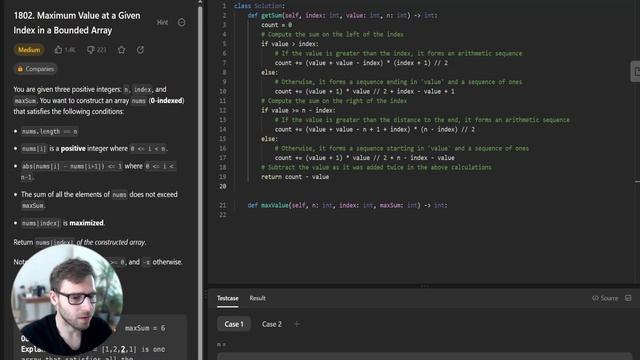Click the problem title 1802 Maximum Value
Viewport: 640px width, 360px height.
[77, 23]
